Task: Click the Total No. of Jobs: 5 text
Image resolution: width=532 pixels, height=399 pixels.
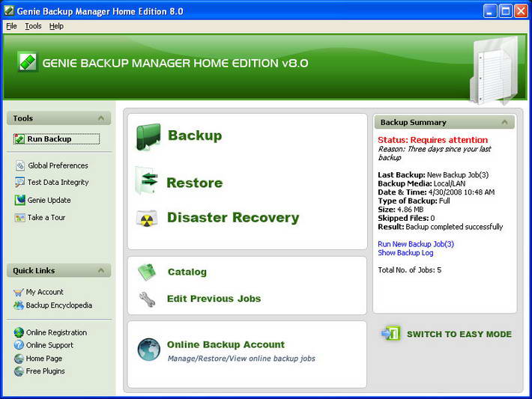Action: [x=410, y=270]
